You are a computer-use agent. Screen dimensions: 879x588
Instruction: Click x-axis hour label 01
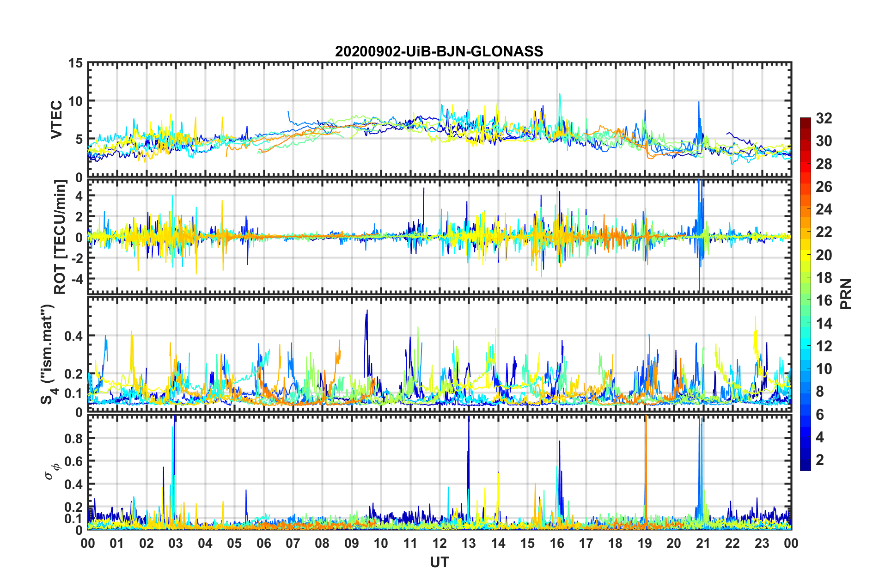(117, 543)
